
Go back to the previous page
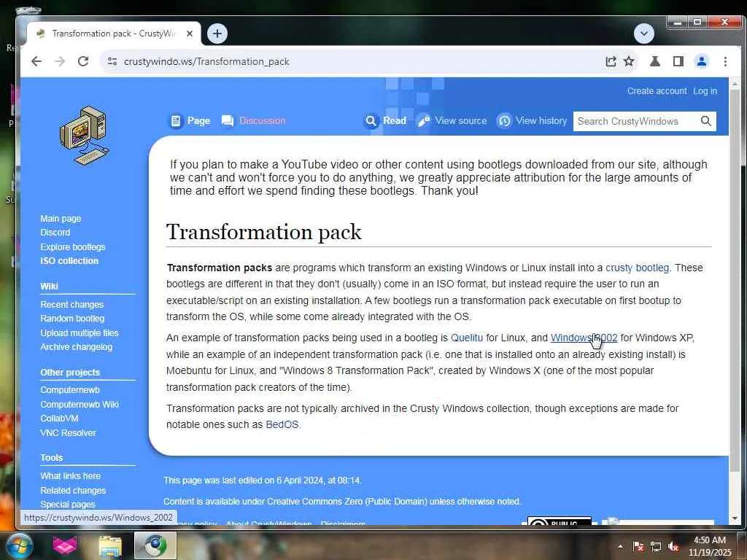tap(36, 61)
